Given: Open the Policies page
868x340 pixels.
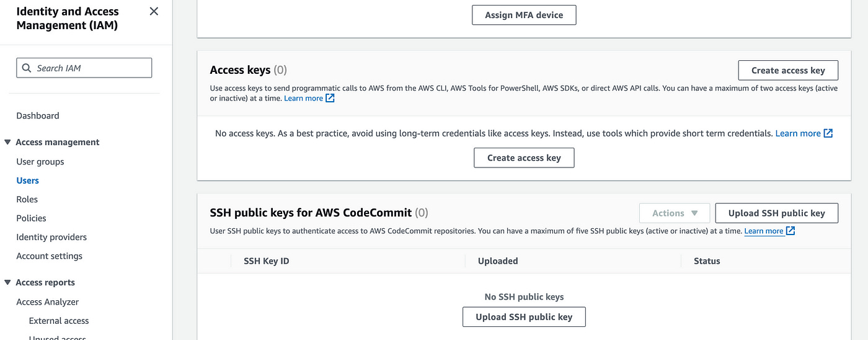Looking at the screenshot, I should pos(32,218).
